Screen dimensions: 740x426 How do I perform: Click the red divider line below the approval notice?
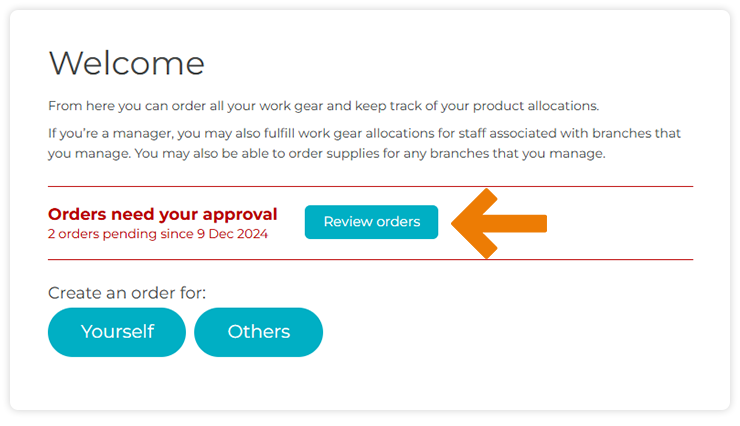click(x=370, y=260)
